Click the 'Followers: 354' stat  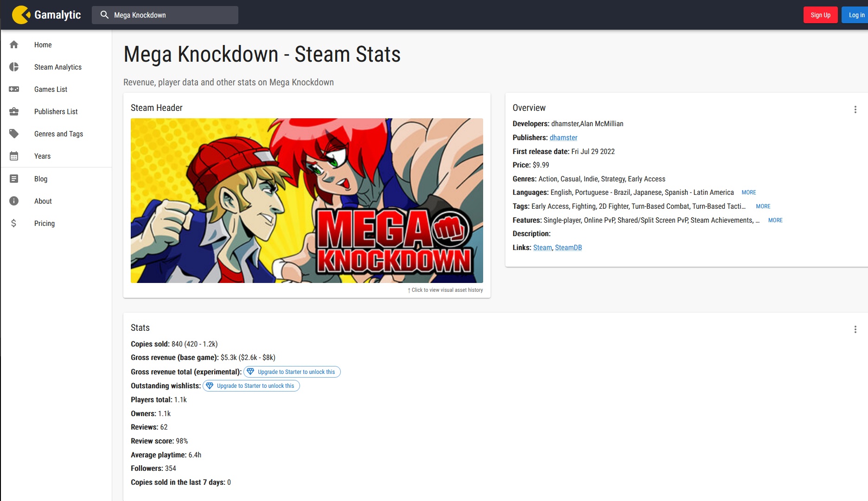click(x=153, y=468)
